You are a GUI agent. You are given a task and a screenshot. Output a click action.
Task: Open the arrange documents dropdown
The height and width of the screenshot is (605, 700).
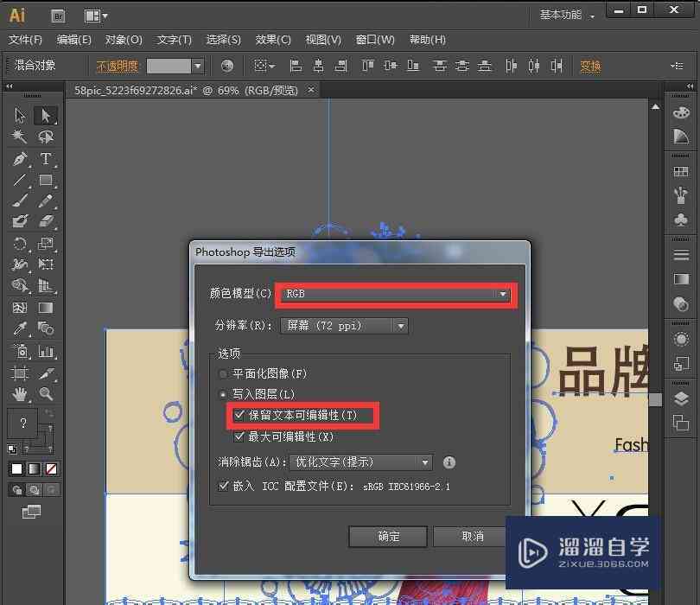[96, 16]
